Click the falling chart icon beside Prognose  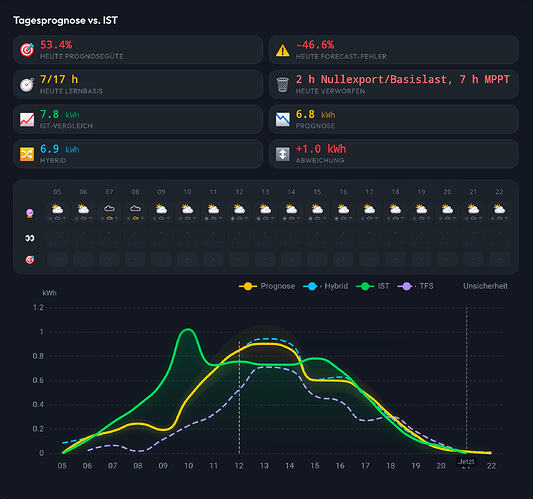[282, 119]
